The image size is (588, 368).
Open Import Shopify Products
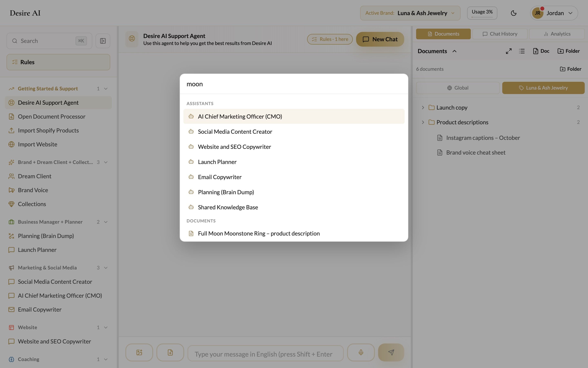pos(58,130)
